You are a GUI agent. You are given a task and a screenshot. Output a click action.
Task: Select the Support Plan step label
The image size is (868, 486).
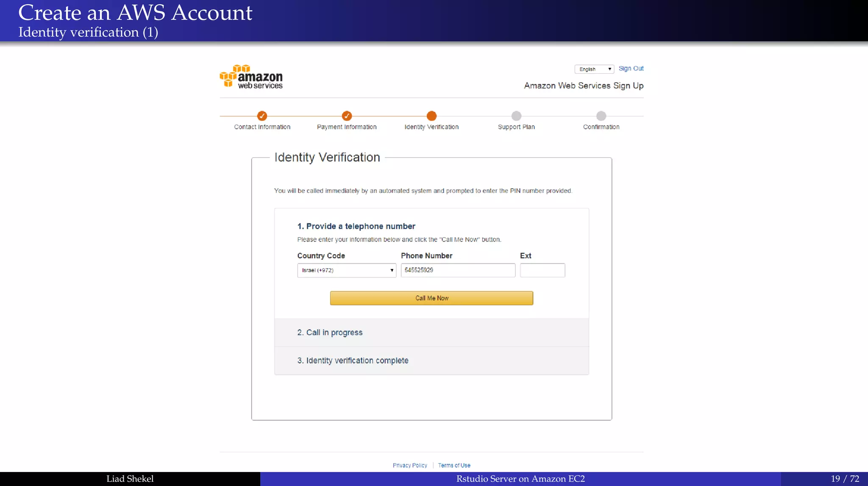point(516,127)
